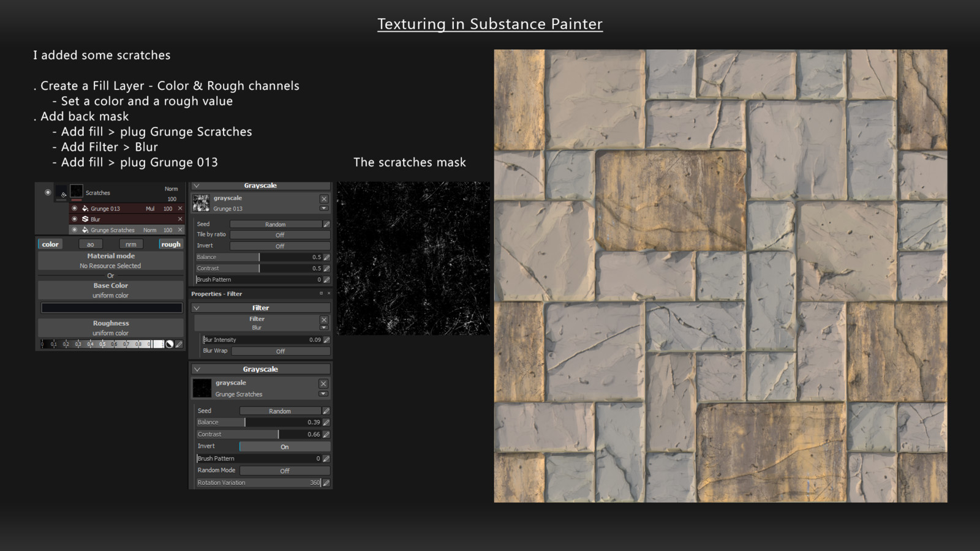Toggle visibility of the Scratches layer

(x=48, y=192)
